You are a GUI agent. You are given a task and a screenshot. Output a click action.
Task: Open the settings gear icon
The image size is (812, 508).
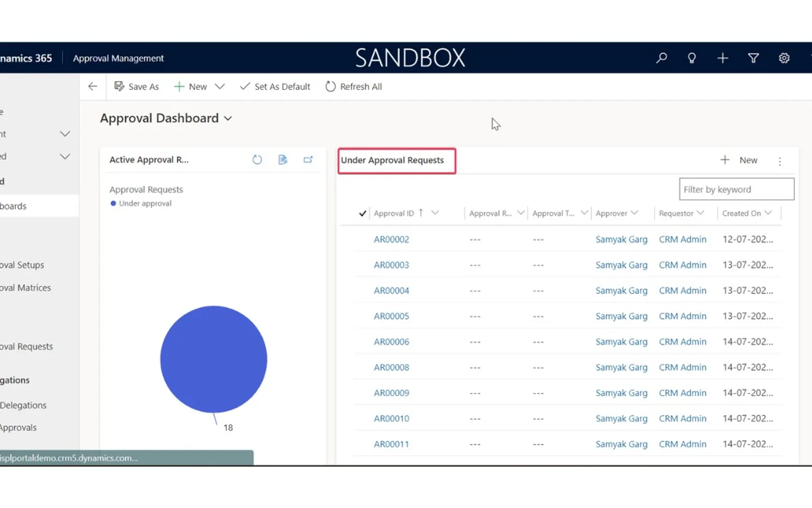(x=784, y=58)
